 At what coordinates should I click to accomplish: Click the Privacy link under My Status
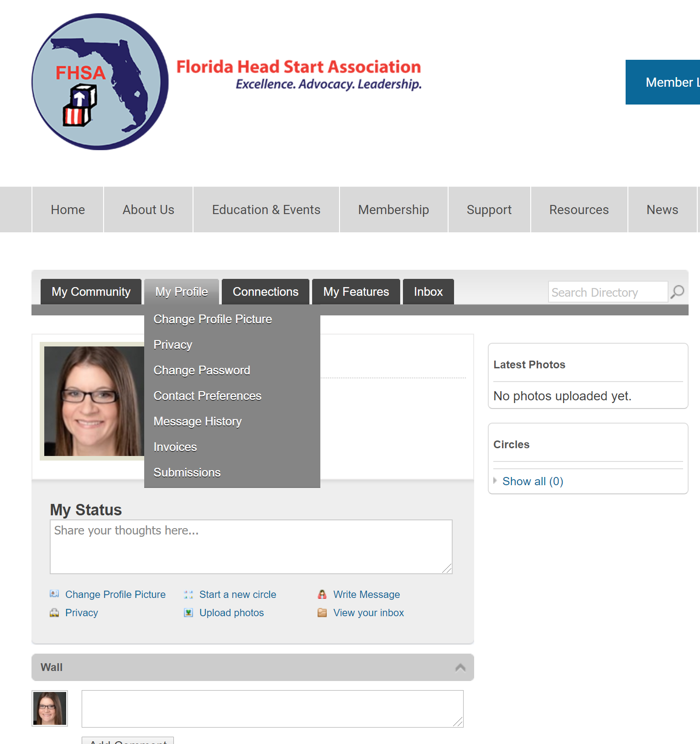pos(82,613)
